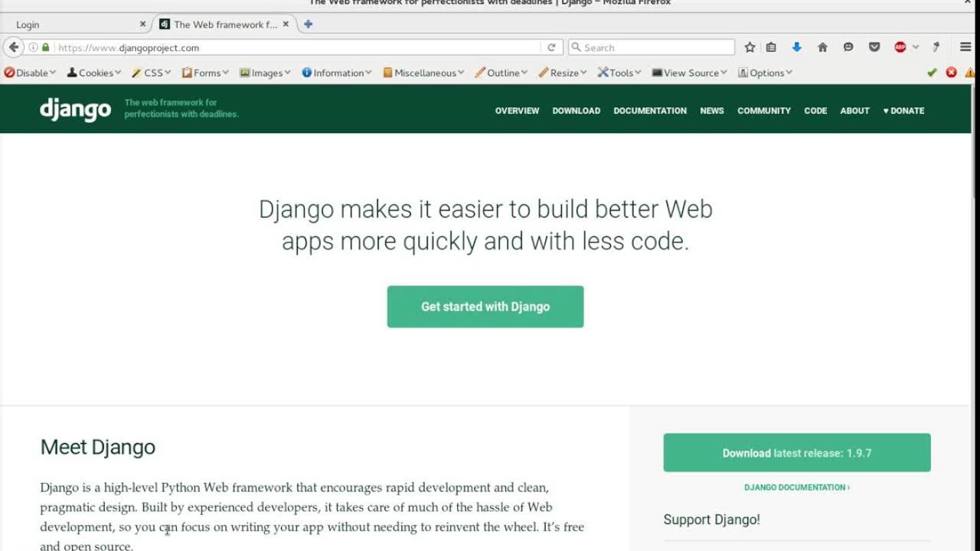980x551 pixels.
Task: Click the Django favicon on active tab
Action: click(164, 24)
